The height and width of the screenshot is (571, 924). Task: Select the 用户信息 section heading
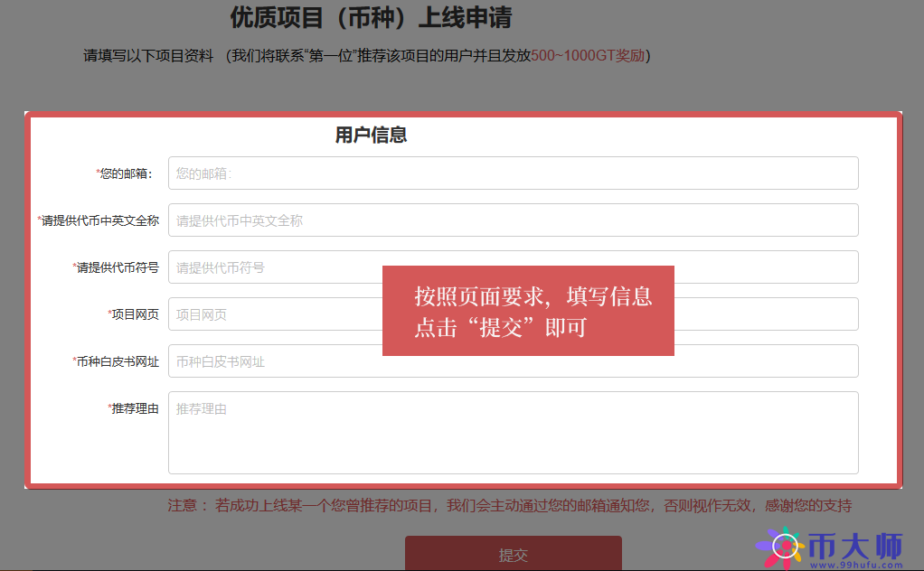[371, 134]
